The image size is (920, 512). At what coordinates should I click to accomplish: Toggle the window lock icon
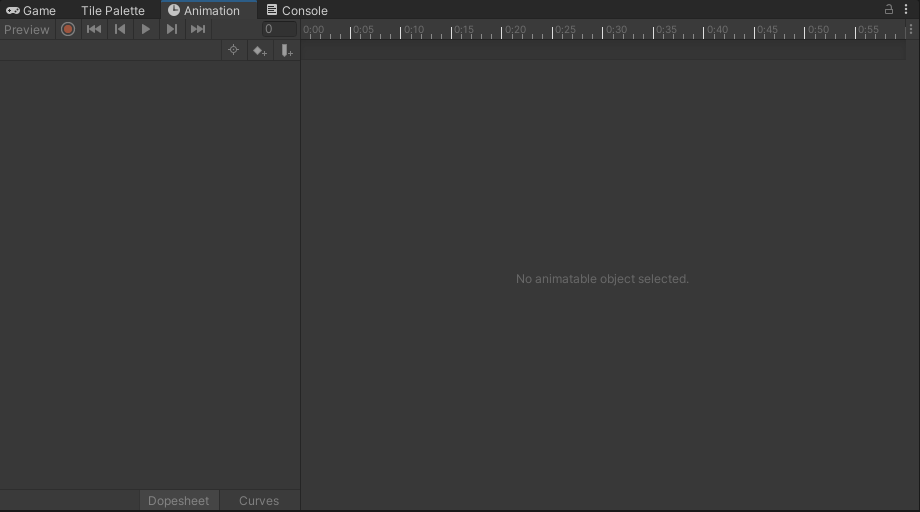point(889,9)
